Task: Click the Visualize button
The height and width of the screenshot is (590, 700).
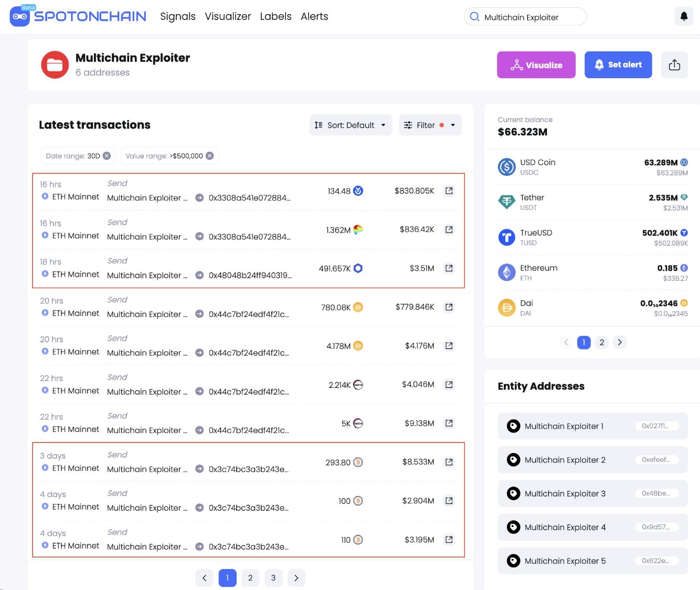Action: point(536,65)
